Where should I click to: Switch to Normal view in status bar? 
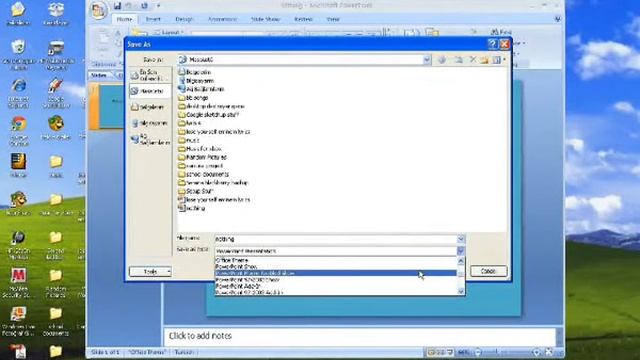click(431, 352)
